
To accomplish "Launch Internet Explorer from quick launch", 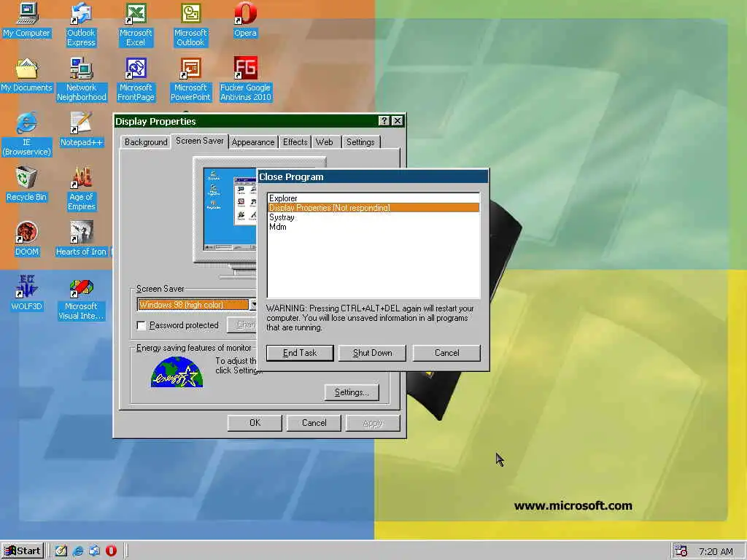I will coord(78,551).
